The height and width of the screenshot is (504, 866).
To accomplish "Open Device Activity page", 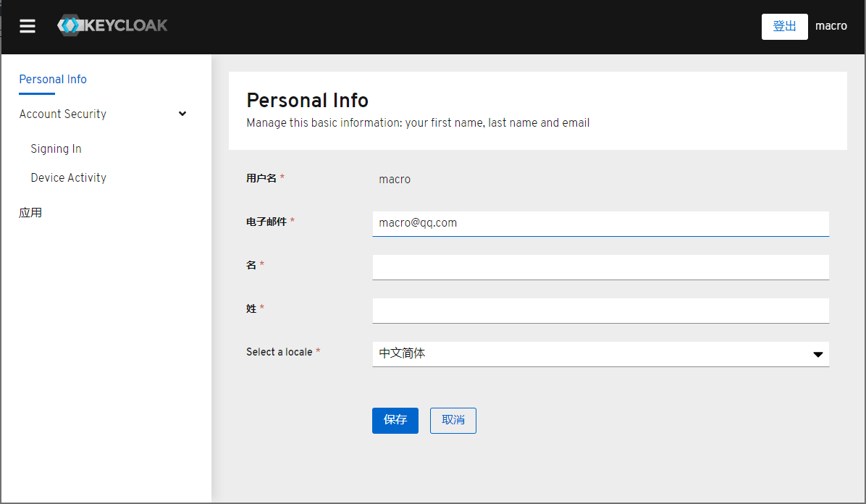I will point(69,177).
